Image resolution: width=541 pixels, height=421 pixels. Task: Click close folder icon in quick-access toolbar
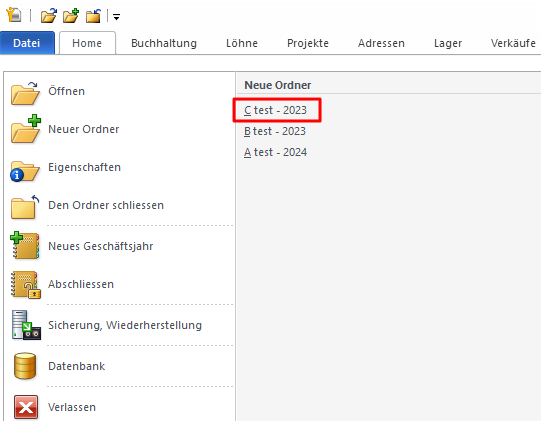94,16
